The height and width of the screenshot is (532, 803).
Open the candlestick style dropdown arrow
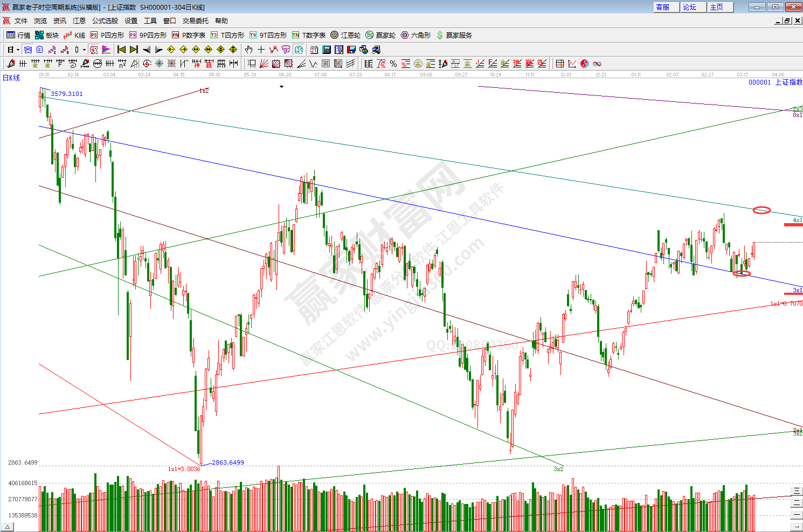84,50
